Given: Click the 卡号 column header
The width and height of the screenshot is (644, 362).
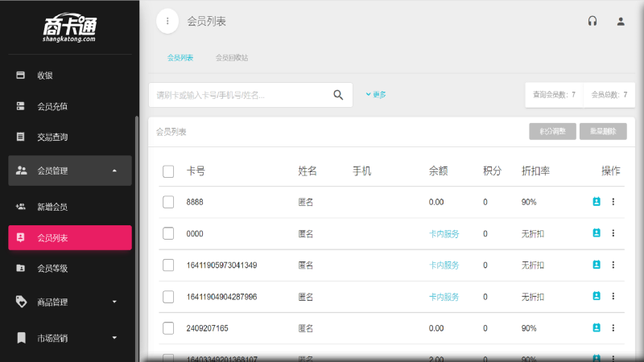Looking at the screenshot, I should 196,171.
